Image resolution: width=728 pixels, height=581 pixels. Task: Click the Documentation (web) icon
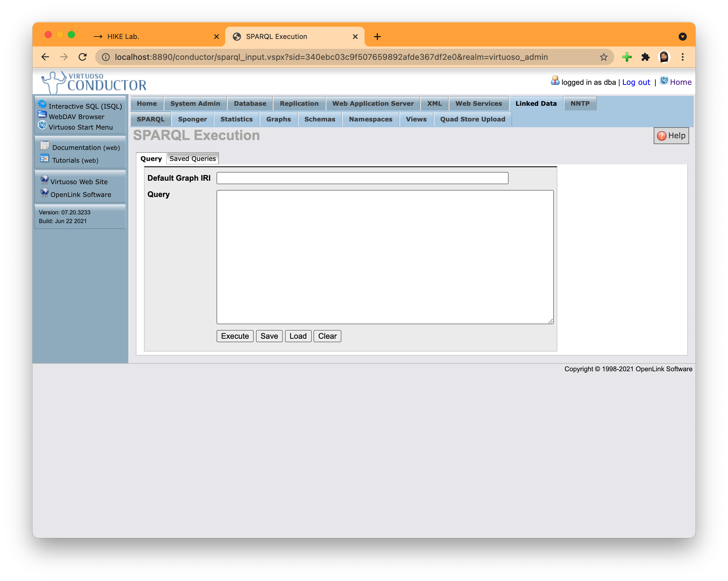pyautogui.click(x=45, y=145)
